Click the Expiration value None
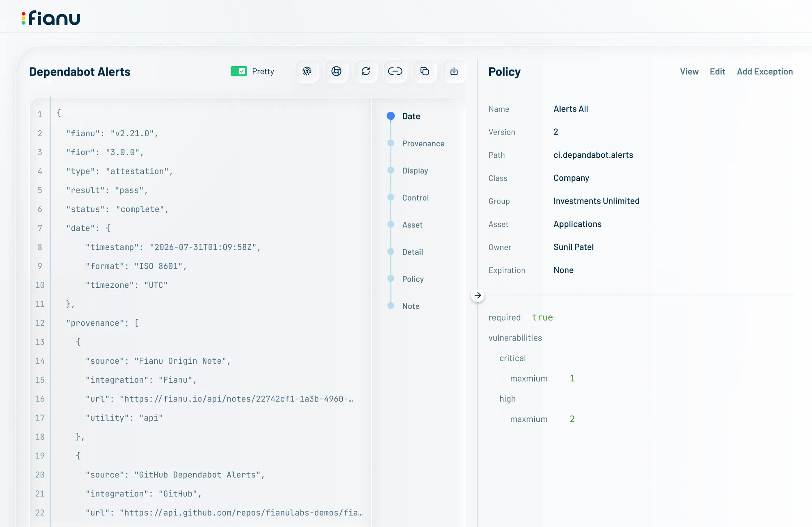 pyautogui.click(x=563, y=270)
